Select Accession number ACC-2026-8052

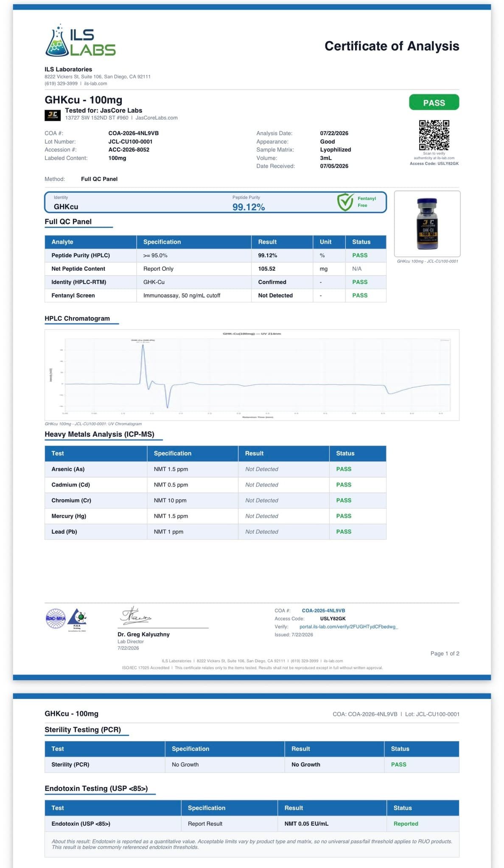(129, 150)
